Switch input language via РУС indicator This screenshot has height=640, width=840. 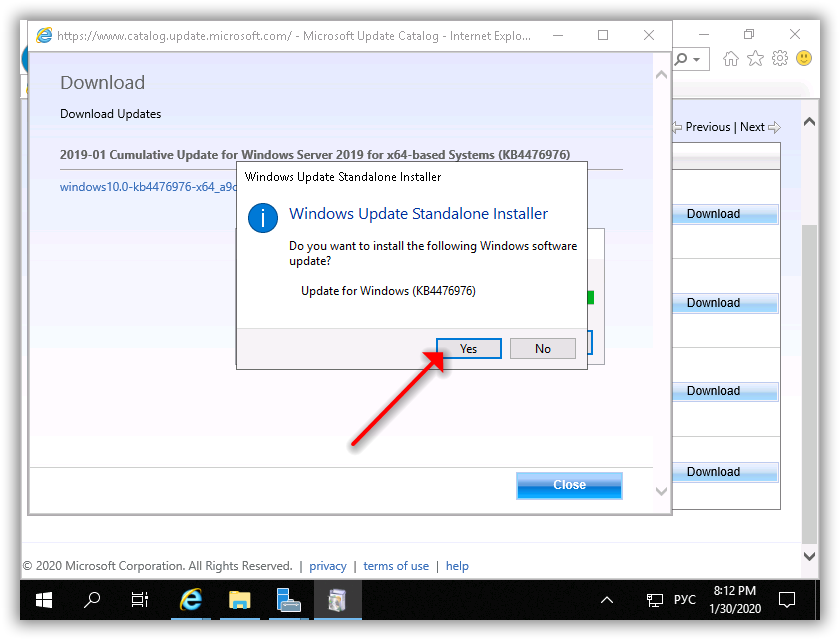(684, 600)
